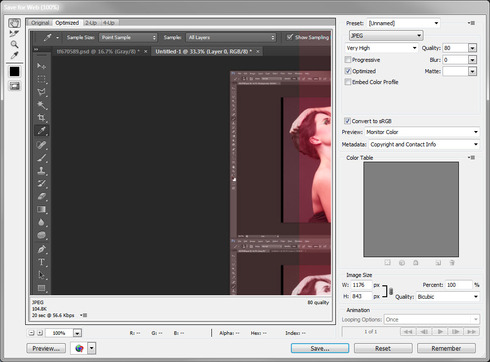Click the play animation button
The height and width of the screenshot is (362, 490).
pos(440,332)
